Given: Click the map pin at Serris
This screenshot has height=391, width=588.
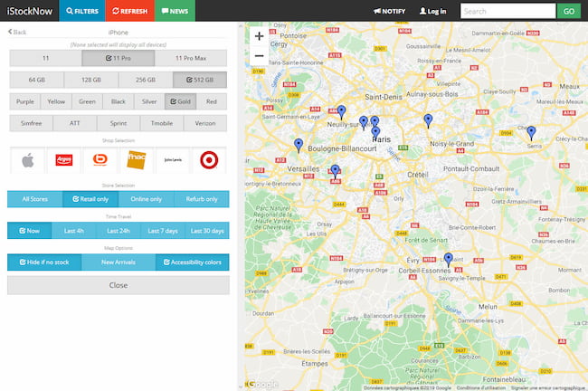Looking at the screenshot, I should 531,132.
